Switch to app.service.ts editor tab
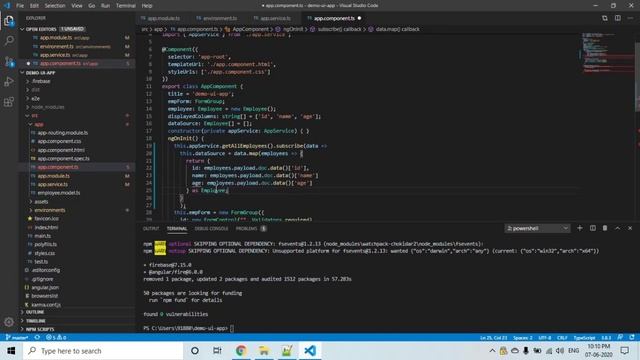Viewport: 640px width, 360px height. click(x=275, y=18)
